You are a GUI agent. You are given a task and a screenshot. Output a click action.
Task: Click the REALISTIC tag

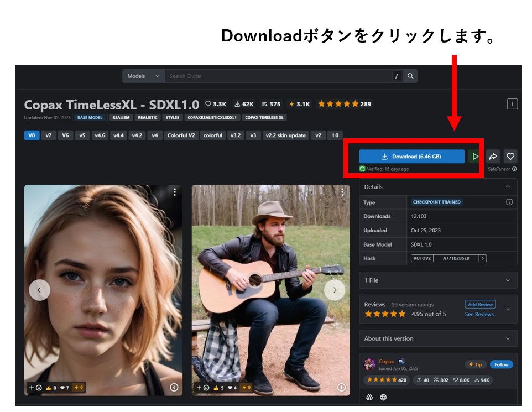click(x=147, y=117)
